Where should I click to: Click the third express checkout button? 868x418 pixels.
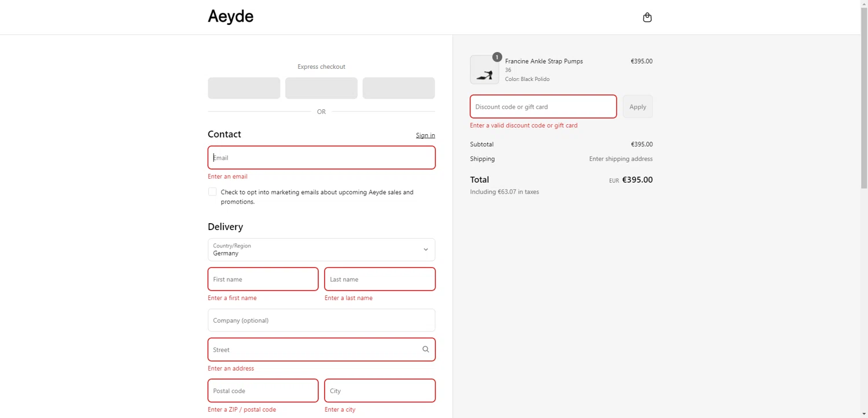399,88
